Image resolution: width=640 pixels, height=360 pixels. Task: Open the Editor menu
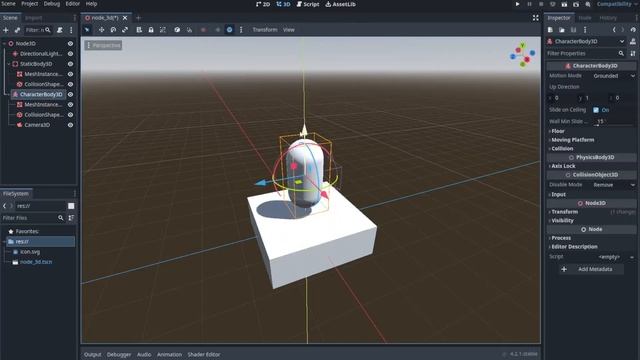[73, 4]
